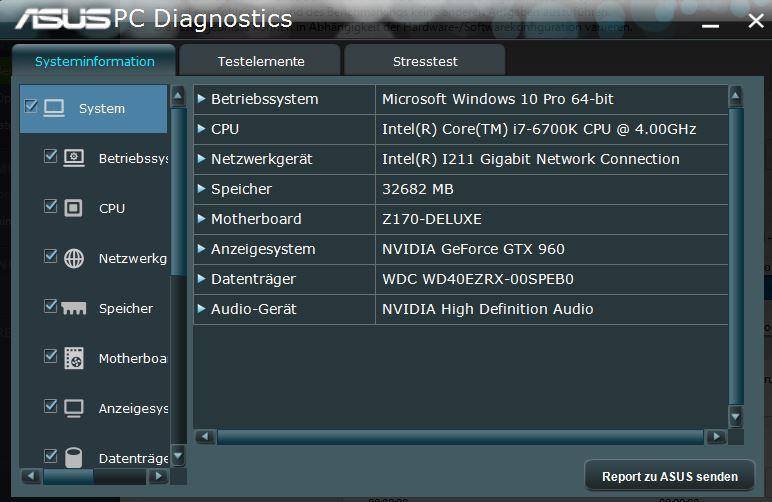This screenshot has width=772, height=502.
Task: Switch to the Systeminformation tab
Action: [x=94, y=61]
